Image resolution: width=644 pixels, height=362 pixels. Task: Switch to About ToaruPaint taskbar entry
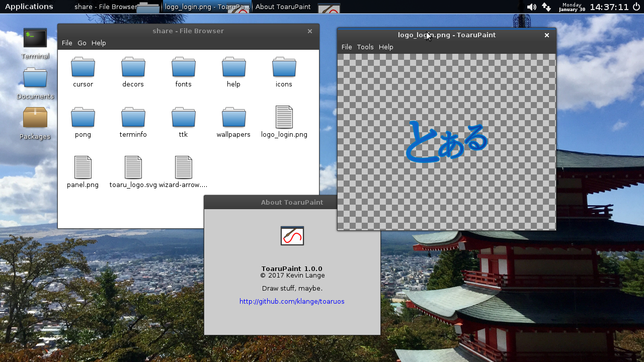pos(283,7)
